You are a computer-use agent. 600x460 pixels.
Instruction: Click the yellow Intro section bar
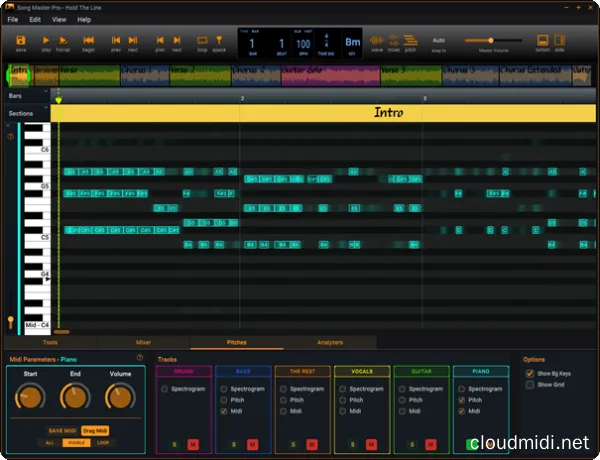323,113
